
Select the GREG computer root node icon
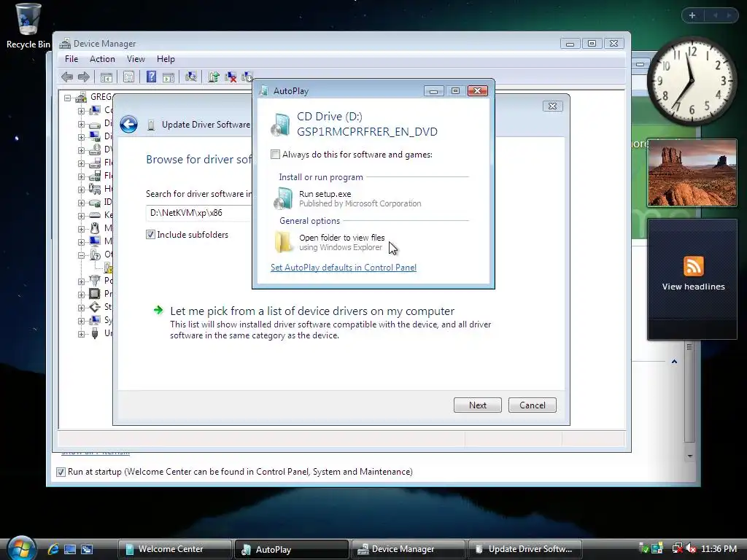(x=81, y=97)
